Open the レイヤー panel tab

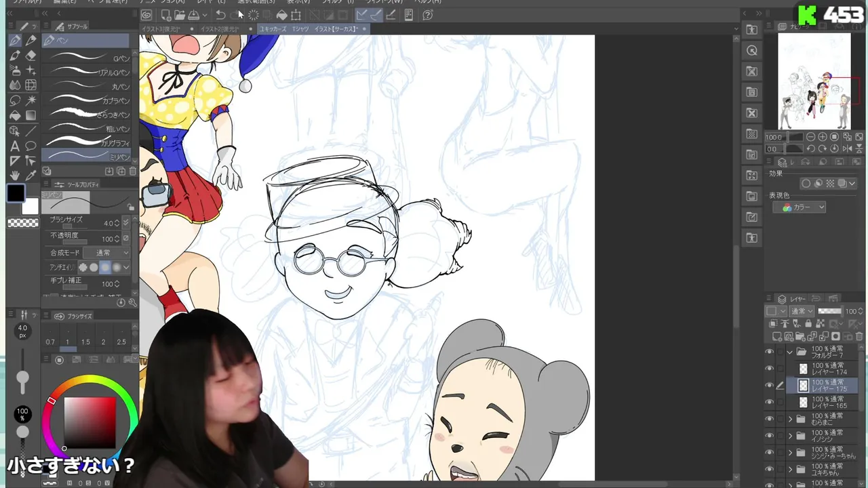coord(792,299)
